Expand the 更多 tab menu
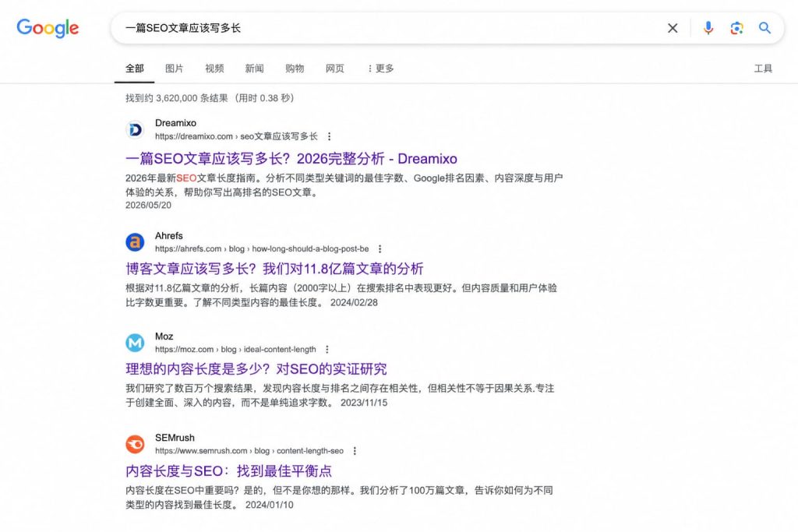The height and width of the screenshot is (532, 798). 380,68
